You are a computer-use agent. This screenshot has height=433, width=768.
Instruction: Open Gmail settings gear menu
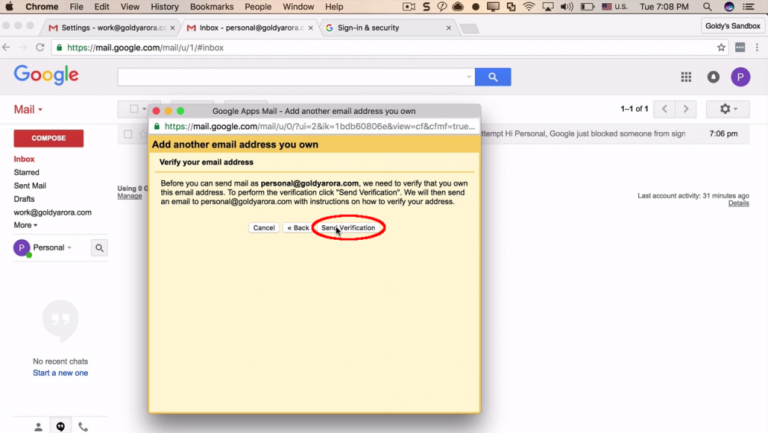(x=727, y=109)
